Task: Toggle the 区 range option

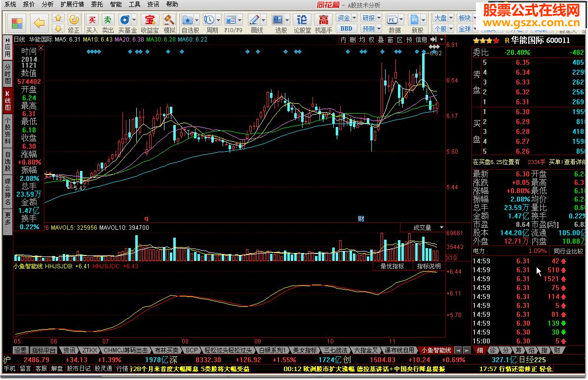Action: click(x=400, y=40)
